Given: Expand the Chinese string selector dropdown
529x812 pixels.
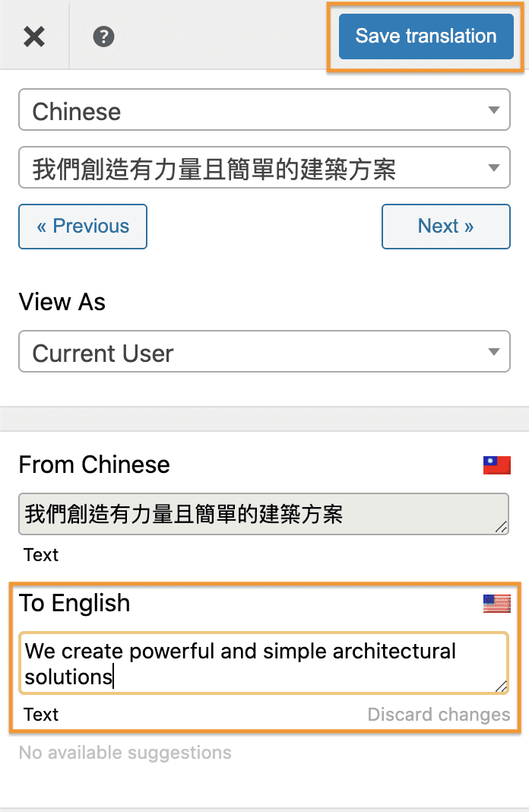Looking at the screenshot, I should point(264,169).
